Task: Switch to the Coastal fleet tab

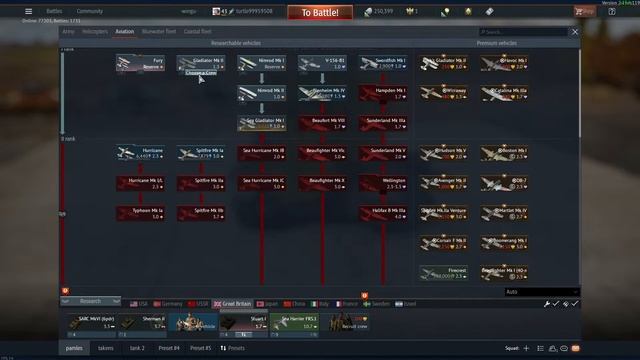Action: (x=198, y=31)
